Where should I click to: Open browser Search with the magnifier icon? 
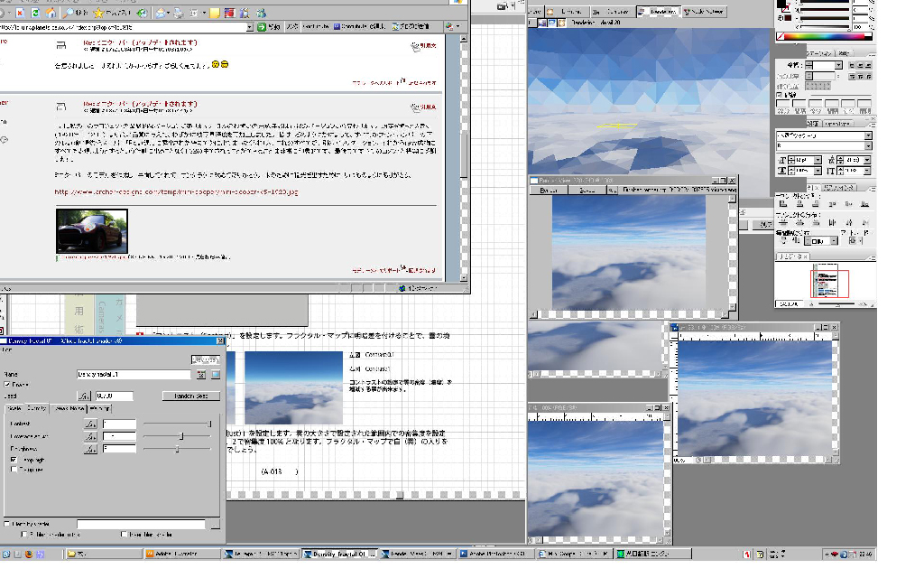[x=69, y=13]
